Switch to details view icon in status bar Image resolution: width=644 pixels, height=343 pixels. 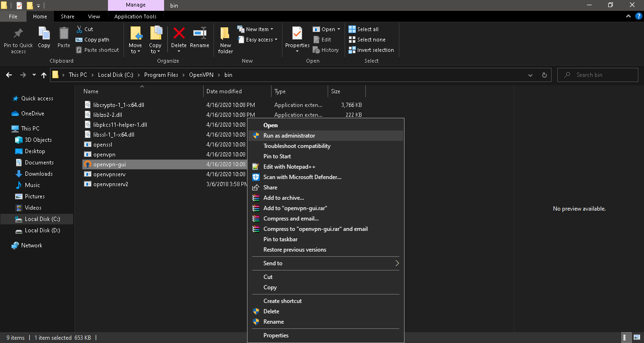click(626, 337)
